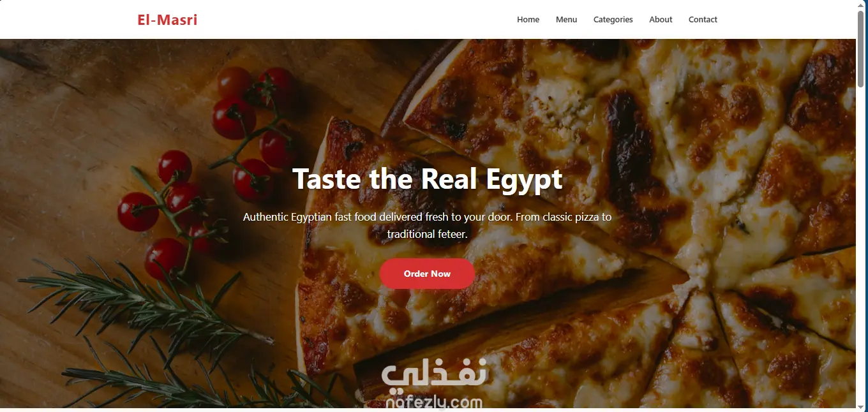The width and height of the screenshot is (868, 412).
Task: Go to the Home nav link
Action: point(528,20)
